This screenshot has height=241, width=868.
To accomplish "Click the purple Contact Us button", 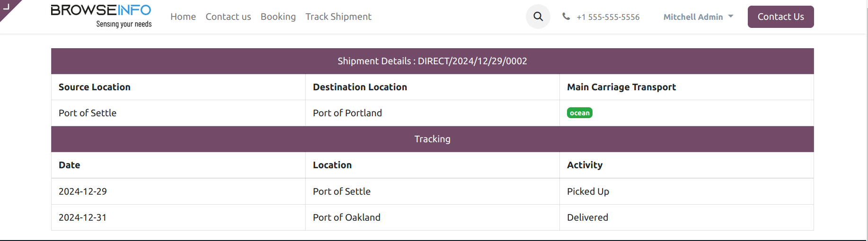I will 781,17.
